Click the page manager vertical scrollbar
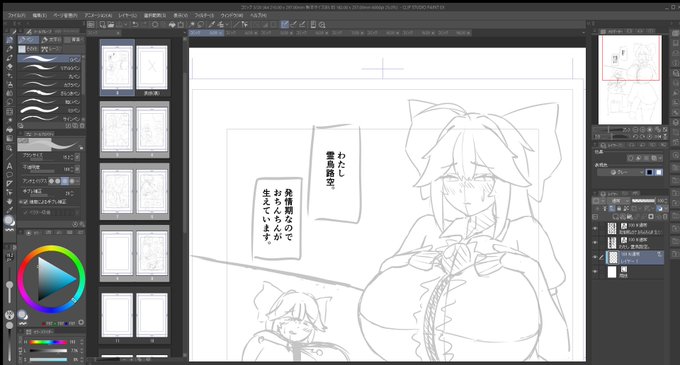This screenshot has width=680, height=365. point(185,152)
